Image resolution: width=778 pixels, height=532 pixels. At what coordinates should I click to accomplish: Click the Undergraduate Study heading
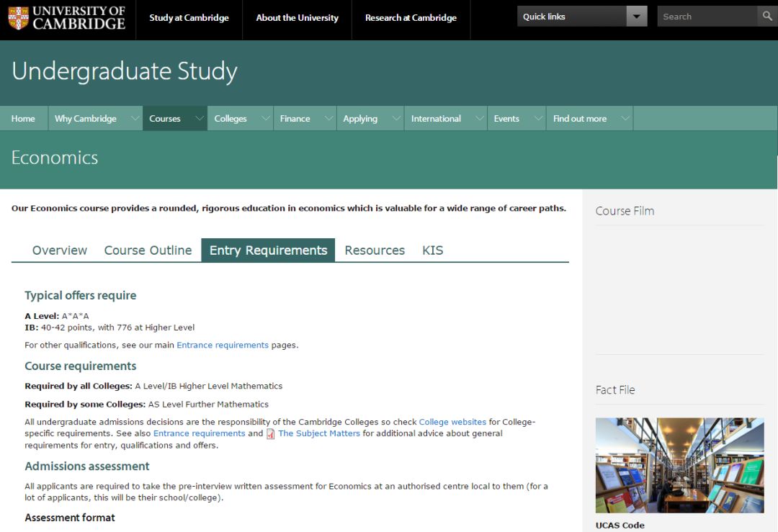(x=125, y=71)
